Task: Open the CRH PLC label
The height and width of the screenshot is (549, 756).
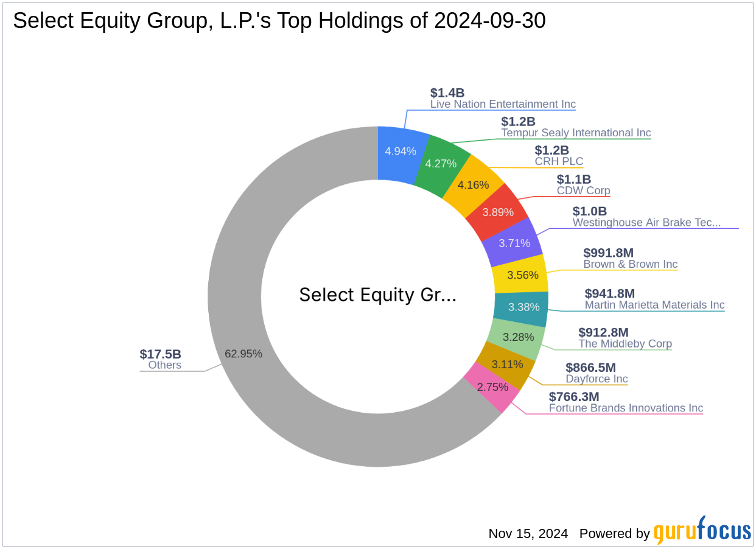Action: coord(558,161)
